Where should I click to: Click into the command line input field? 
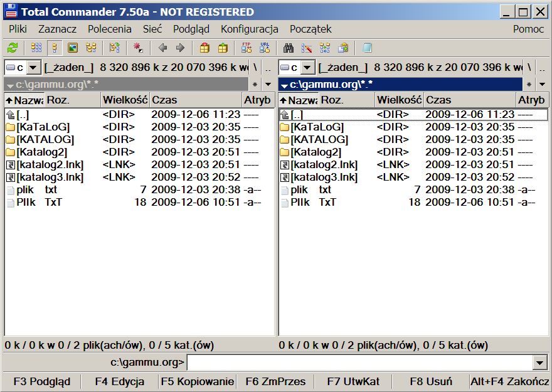pyautogui.click(x=359, y=362)
